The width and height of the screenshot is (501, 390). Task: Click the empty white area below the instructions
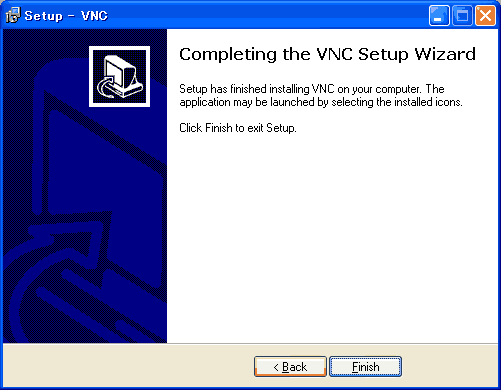332,233
